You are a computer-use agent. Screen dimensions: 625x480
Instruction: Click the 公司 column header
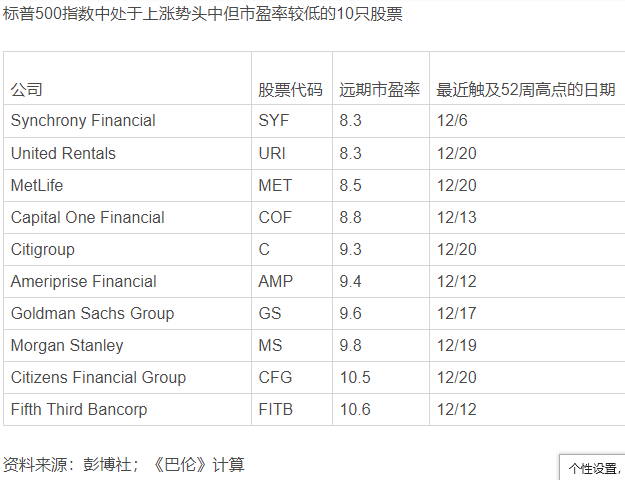[x=27, y=90]
